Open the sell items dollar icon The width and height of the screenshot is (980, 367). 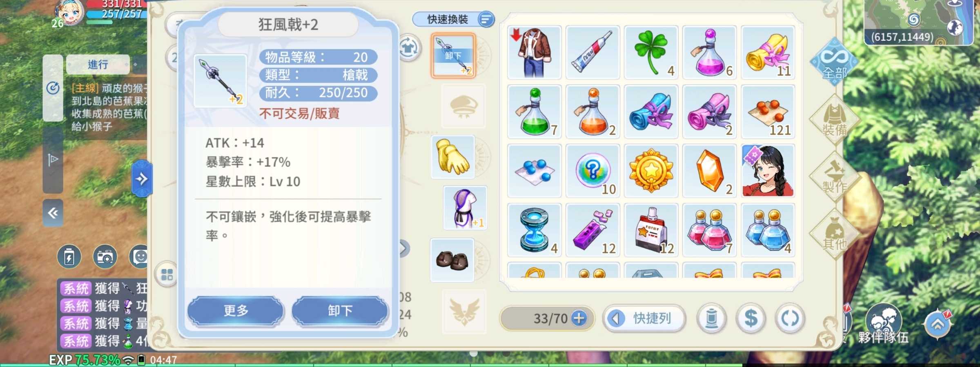[751, 318]
